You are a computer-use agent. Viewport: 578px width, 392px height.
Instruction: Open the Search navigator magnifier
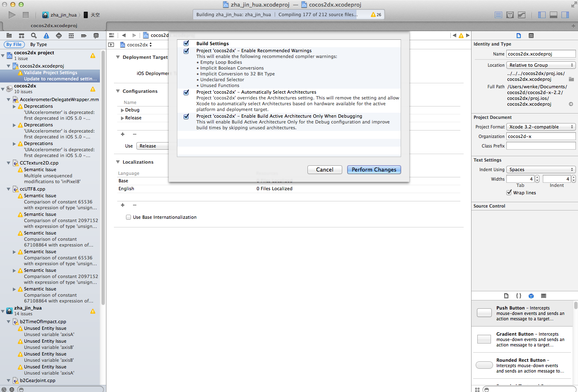(34, 36)
